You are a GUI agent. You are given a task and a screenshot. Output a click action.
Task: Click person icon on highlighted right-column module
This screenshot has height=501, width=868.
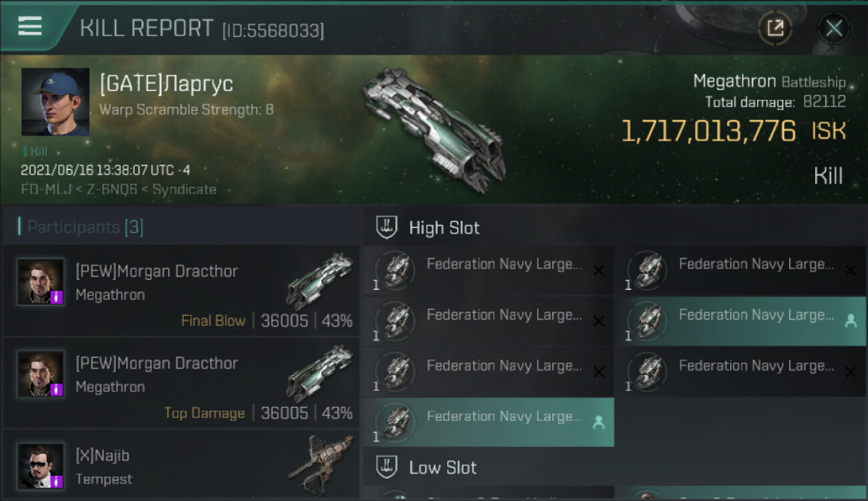[x=851, y=321]
